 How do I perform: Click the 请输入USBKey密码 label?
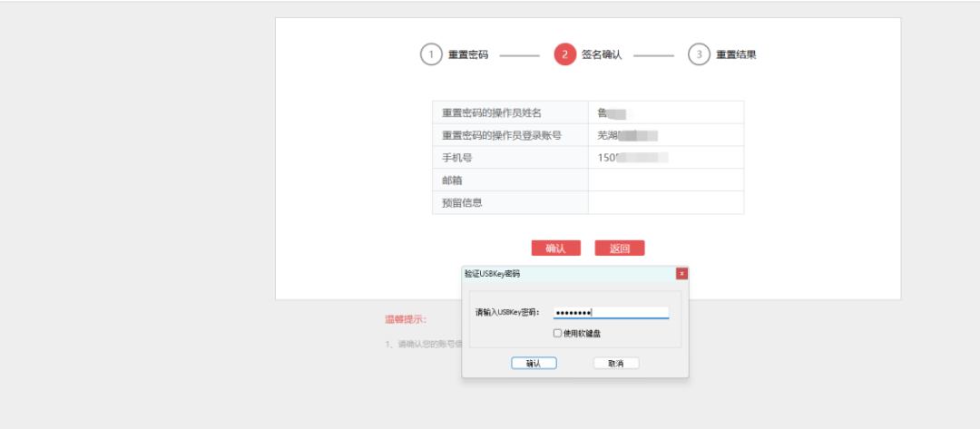click(507, 313)
